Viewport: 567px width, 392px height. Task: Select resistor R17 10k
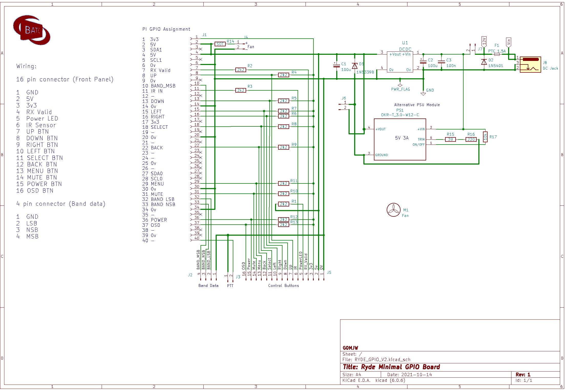(485, 137)
